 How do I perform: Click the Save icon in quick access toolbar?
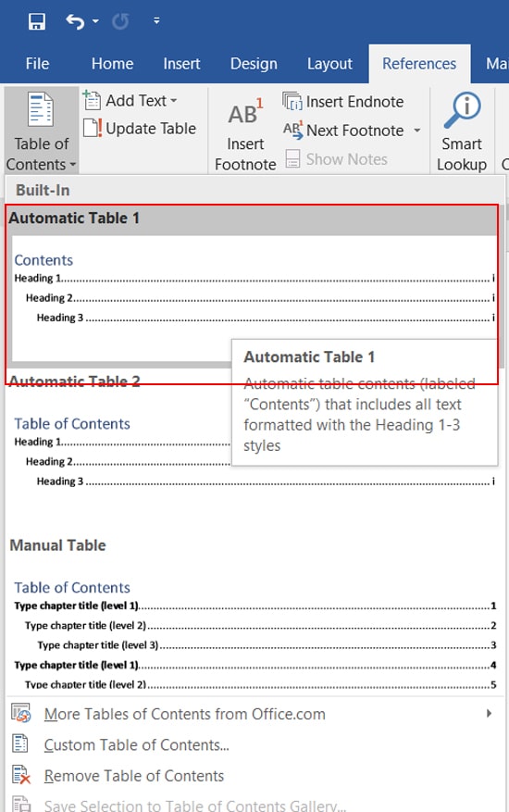click(x=37, y=21)
